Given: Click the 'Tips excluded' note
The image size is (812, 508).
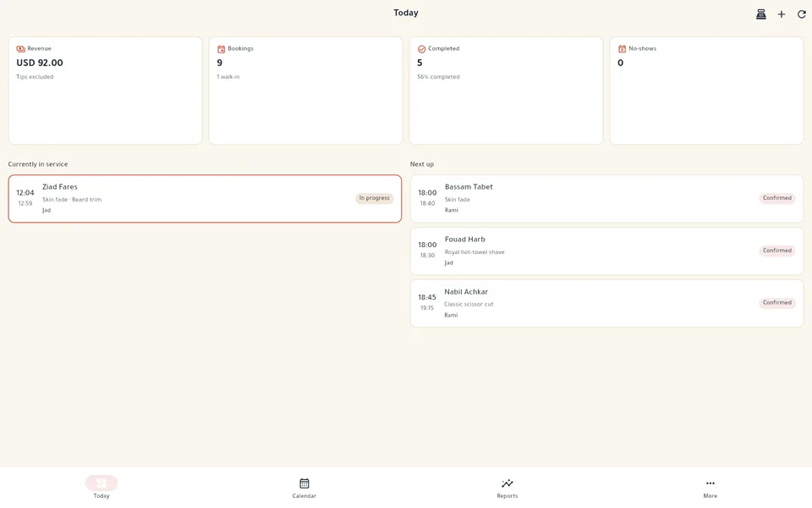Looking at the screenshot, I should pos(35,77).
